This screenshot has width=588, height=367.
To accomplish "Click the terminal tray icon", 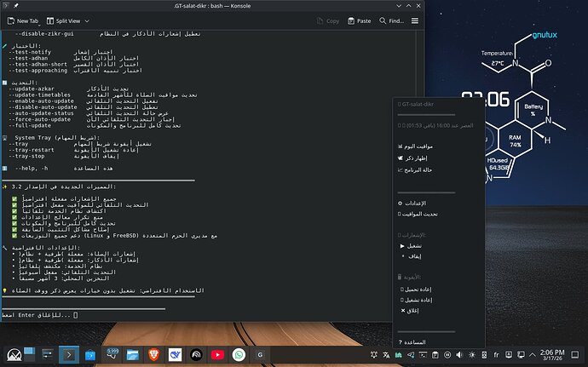I will pyautogui.click(x=423, y=354).
